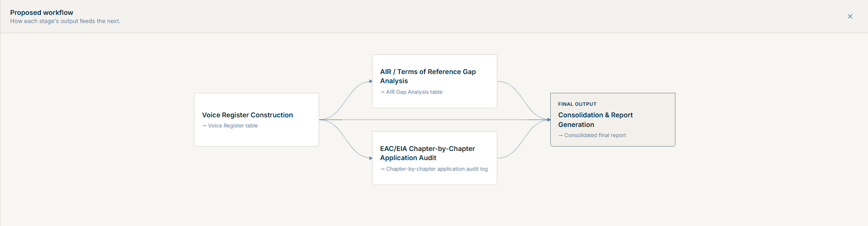Select the AIR / Terms of Reference Gap Analysis node

[435, 81]
